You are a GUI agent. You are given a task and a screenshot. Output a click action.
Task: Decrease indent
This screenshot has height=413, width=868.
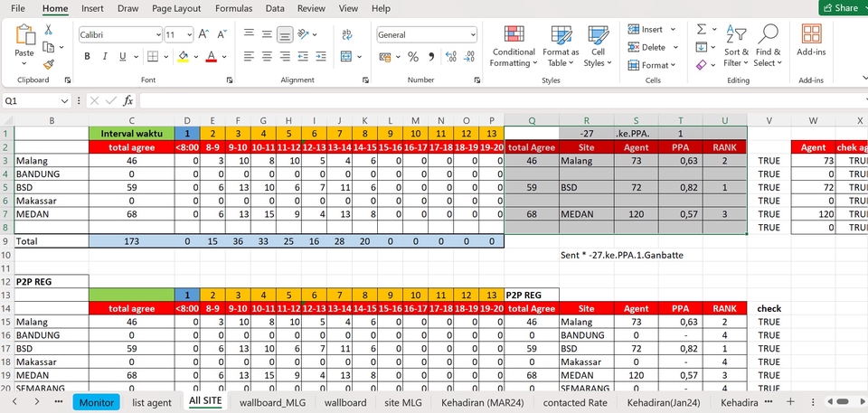tap(303, 56)
